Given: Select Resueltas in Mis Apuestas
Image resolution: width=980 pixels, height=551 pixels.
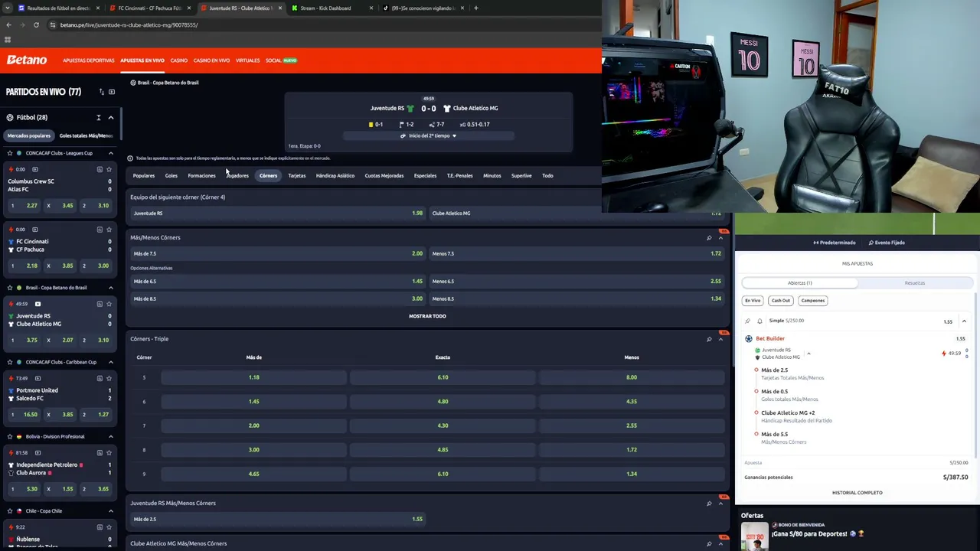Looking at the screenshot, I should coord(914,283).
